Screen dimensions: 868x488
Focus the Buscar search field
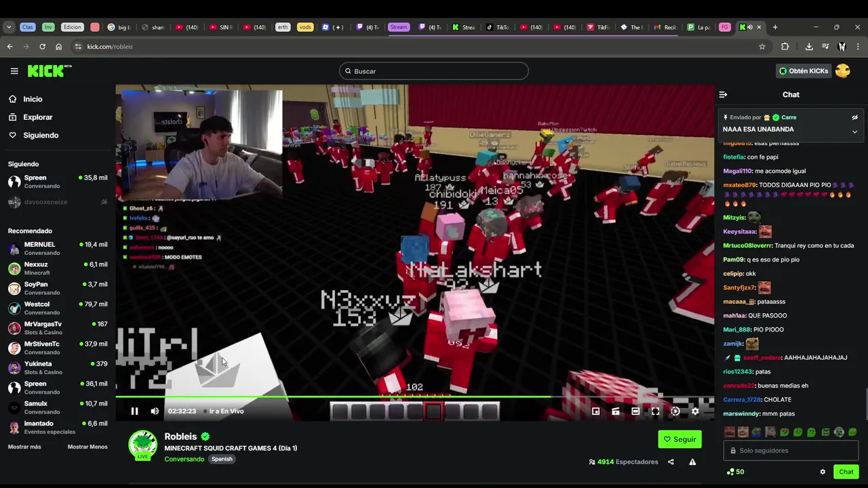click(x=434, y=71)
